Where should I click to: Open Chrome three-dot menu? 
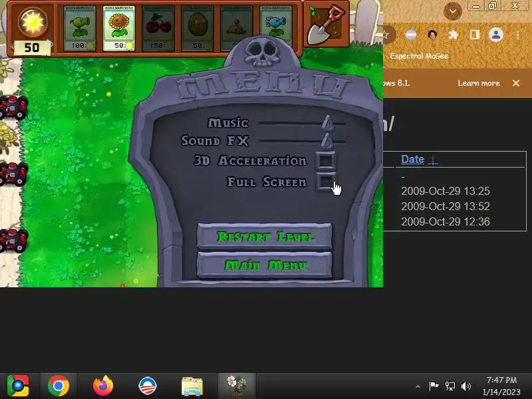coord(517,35)
